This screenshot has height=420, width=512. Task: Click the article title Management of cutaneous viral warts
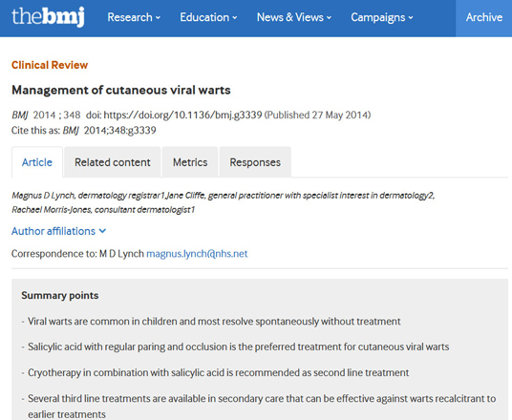[121, 90]
